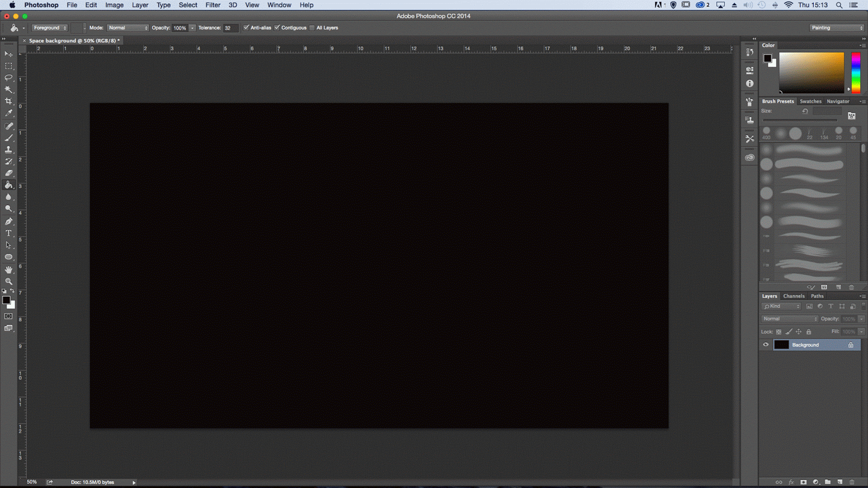Viewport: 868px width, 488px height.
Task: Switch to the Swatches tab
Action: 810,101
